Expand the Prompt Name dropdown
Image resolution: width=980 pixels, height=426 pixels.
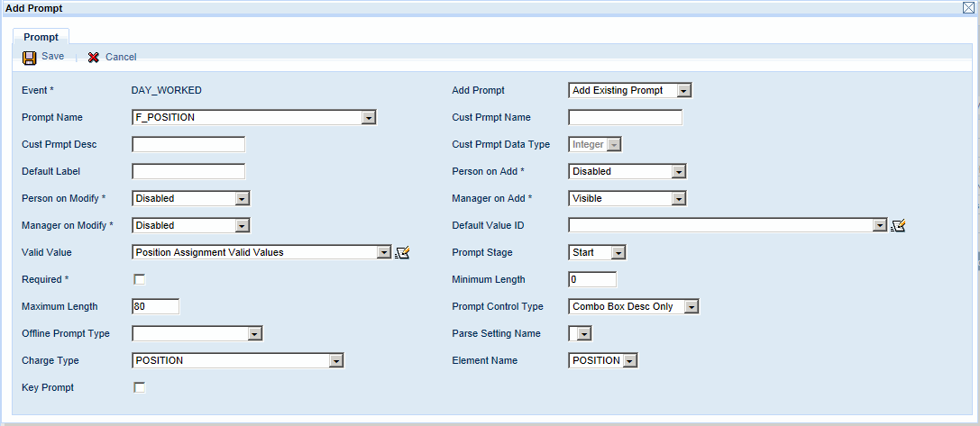(x=368, y=118)
